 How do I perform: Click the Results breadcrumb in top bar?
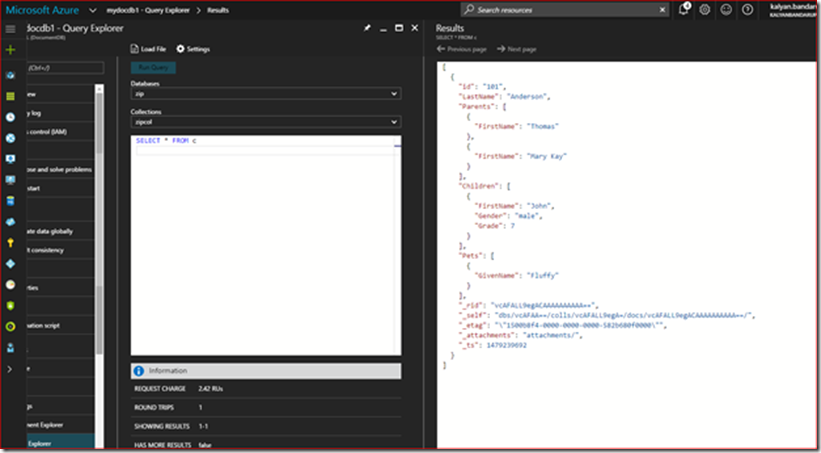(x=218, y=10)
